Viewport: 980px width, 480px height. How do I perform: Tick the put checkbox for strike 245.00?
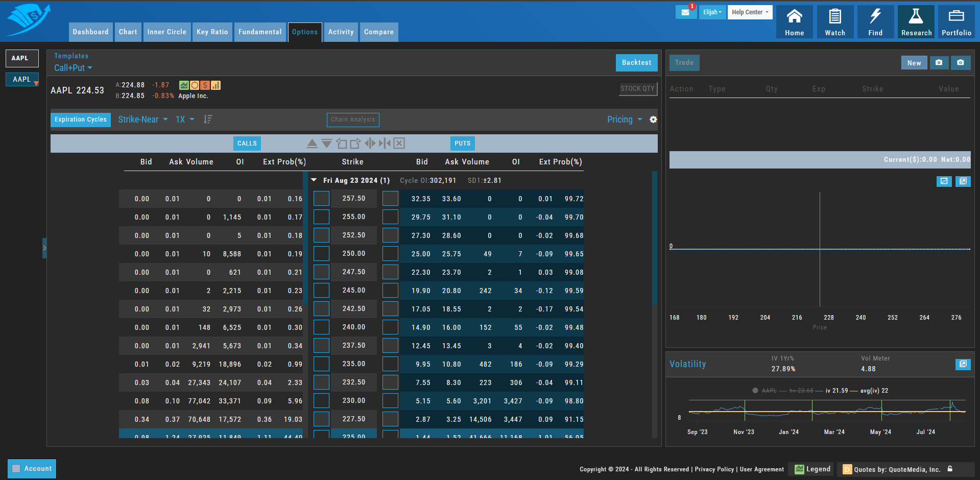390,291
